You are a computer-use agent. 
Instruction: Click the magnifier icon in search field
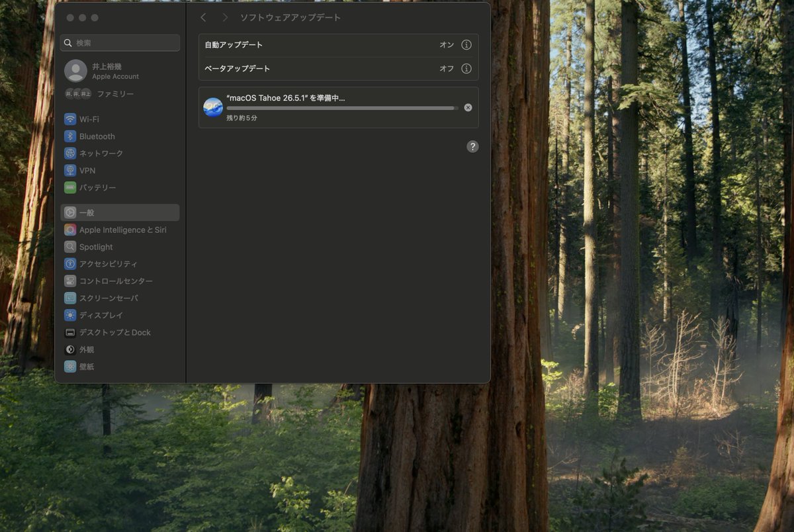pos(68,43)
